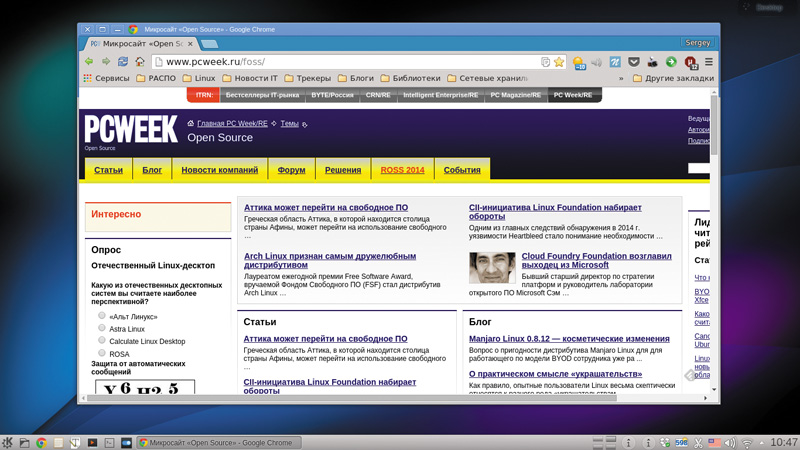
Task: Open the Linux bookmarks folder
Action: [199, 78]
